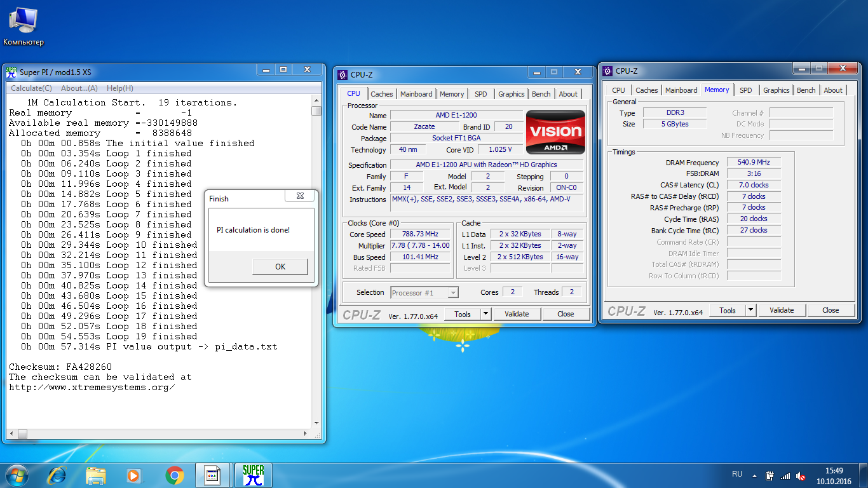Click Super PI vertical scrollbar down arrow
Image resolution: width=868 pixels, height=488 pixels.
316,423
